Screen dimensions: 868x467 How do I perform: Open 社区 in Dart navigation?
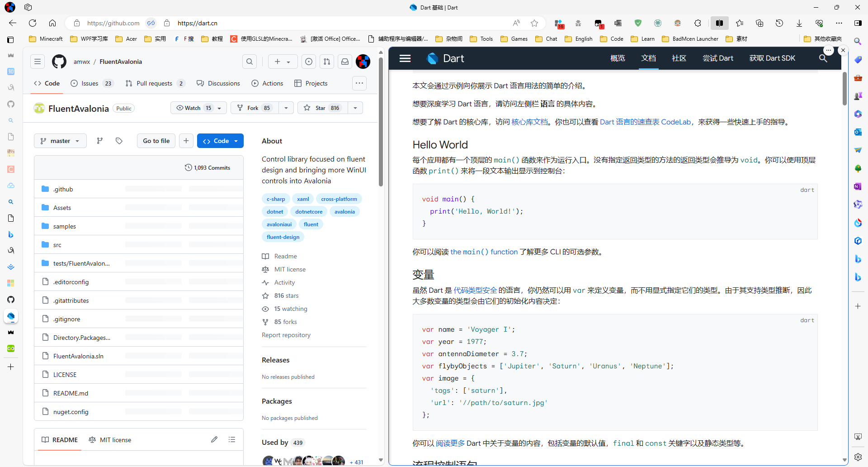click(679, 58)
